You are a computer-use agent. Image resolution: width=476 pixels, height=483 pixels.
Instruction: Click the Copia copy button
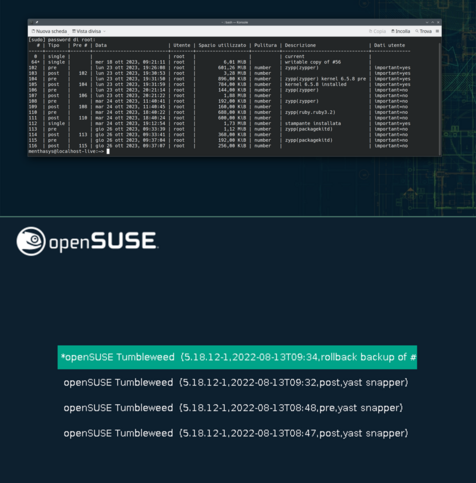[x=377, y=31]
